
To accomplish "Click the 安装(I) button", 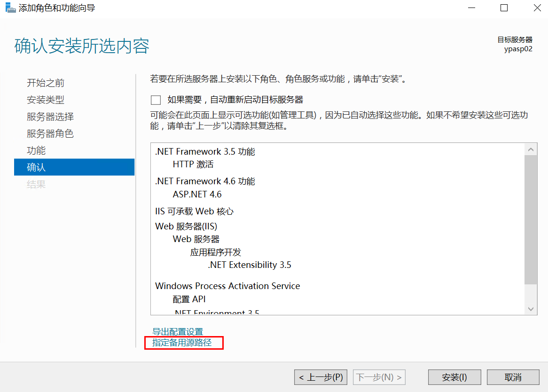I will click(x=454, y=377).
